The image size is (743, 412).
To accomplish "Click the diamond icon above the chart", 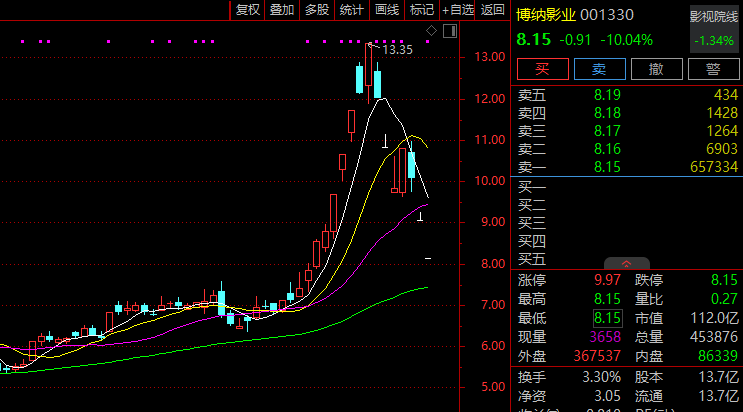I will pyautogui.click(x=431, y=32).
